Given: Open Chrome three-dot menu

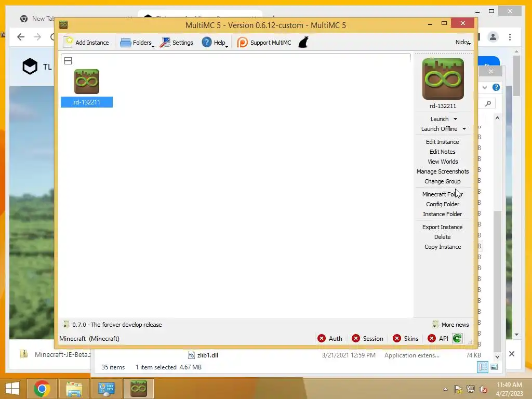Looking at the screenshot, I should point(510,37).
